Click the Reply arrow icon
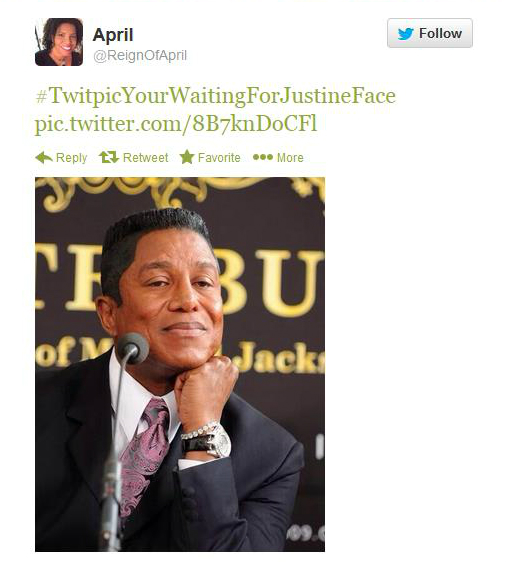The height and width of the screenshot is (563, 507). point(44,157)
